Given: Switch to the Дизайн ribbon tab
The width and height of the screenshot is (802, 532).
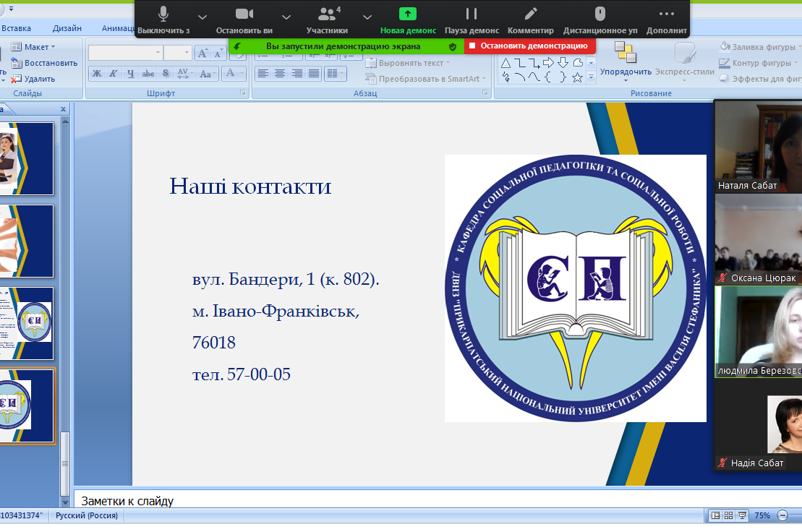Looking at the screenshot, I should 67,28.
